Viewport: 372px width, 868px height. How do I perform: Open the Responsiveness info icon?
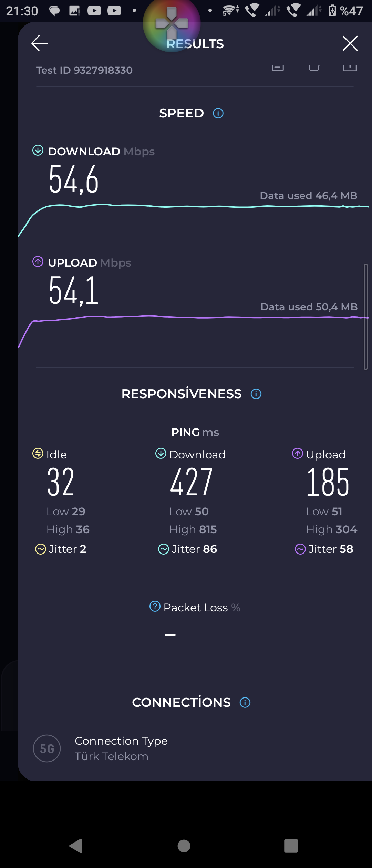tap(256, 394)
